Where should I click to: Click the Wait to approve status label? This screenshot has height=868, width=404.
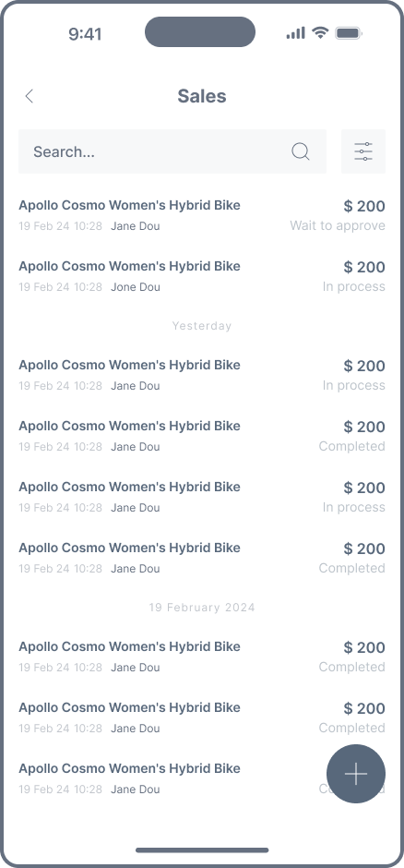(x=338, y=226)
